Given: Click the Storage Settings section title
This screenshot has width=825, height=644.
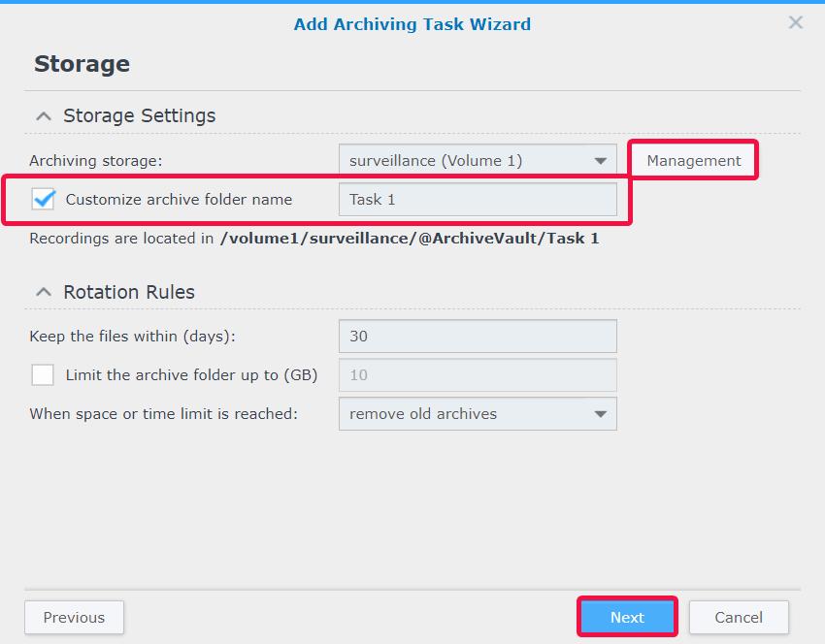Looking at the screenshot, I should (x=140, y=115).
